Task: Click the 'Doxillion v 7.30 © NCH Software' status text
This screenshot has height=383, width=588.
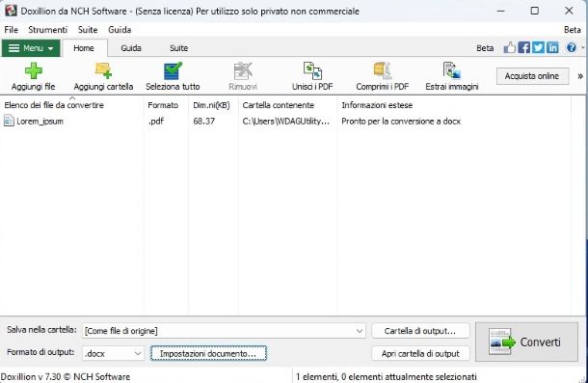Action: 66,376
